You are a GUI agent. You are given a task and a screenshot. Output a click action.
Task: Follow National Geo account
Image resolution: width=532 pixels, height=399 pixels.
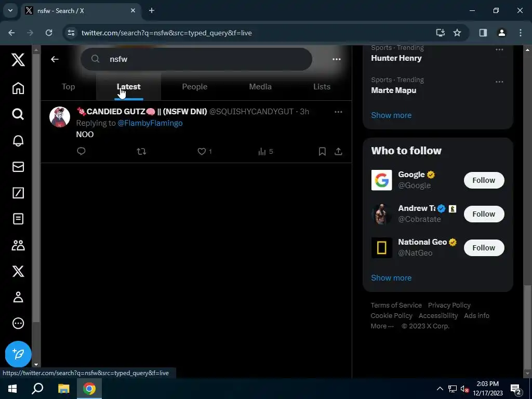pos(484,248)
